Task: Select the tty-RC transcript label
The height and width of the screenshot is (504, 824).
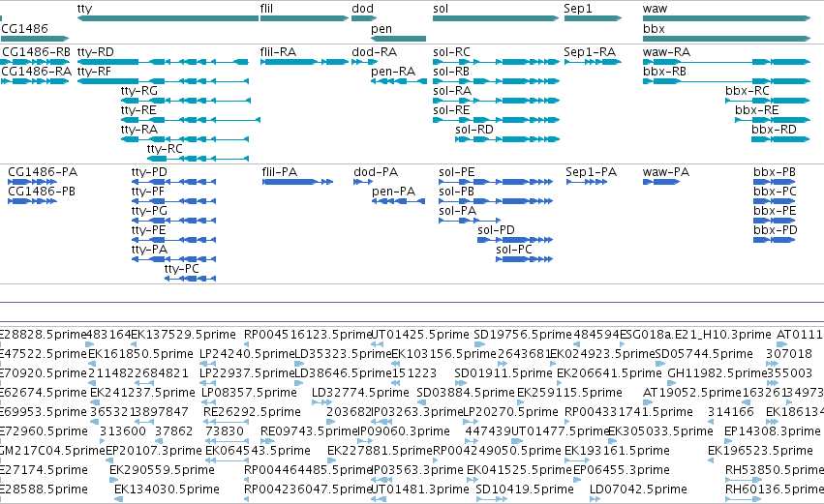Action: tap(165, 149)
